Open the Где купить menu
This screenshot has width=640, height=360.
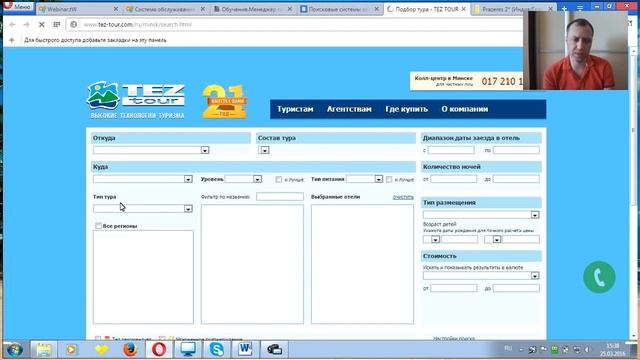[407, 109]
